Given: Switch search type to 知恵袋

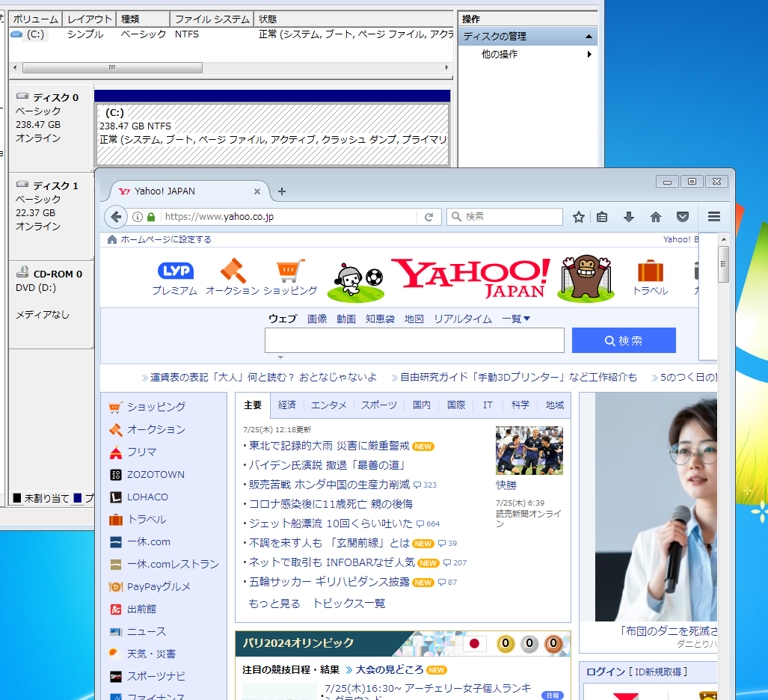Looking at the screenshot, I should click(x=380, y=319).
